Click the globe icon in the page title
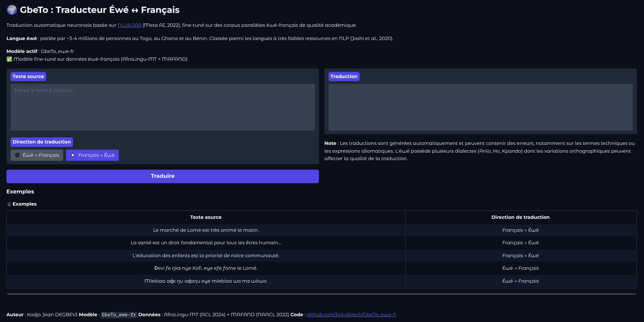This screenshot has height=322, width=644. click(x=11, y=10)
